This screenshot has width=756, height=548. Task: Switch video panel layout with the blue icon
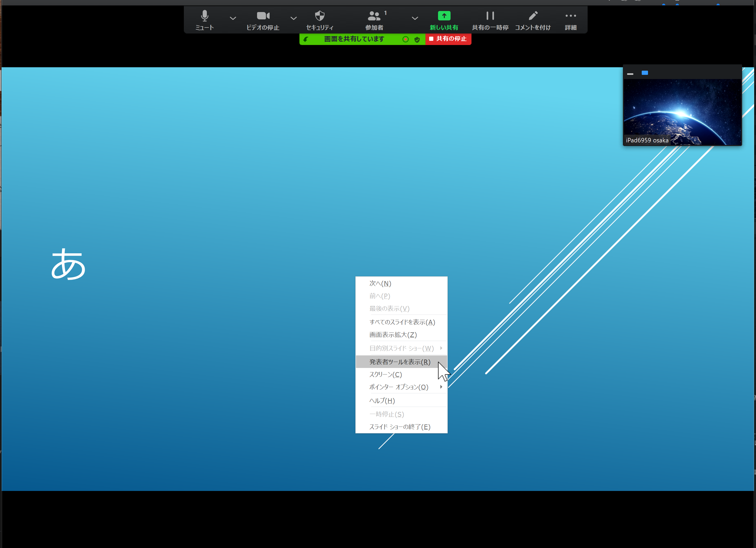pyautogui.click(x=645, y=73)
